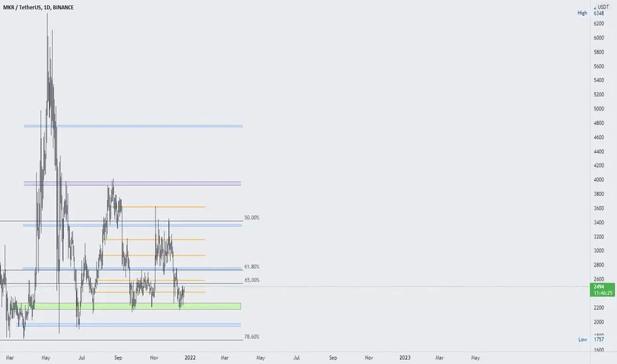
Task: Select the topmost orange horizontal line
Action: tap(158, 207)
